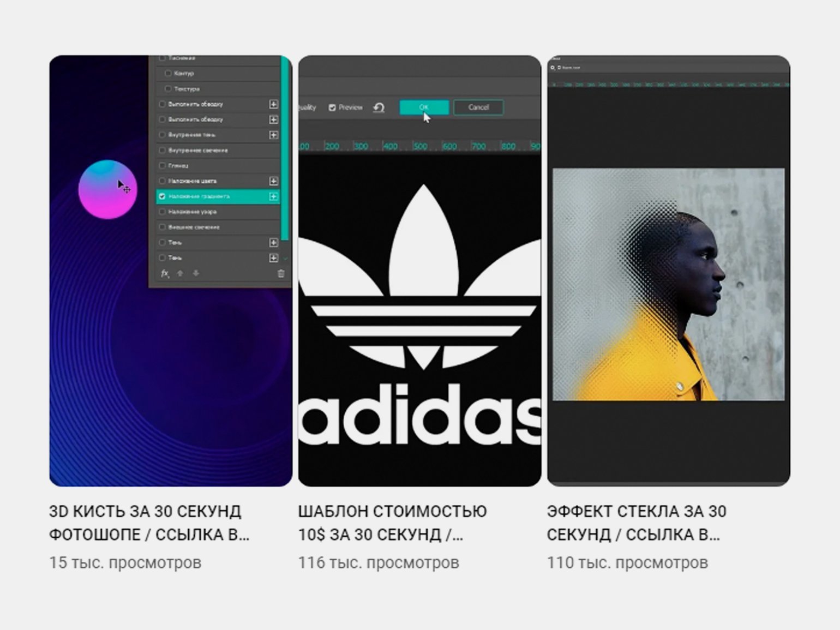Confirm with the teal OK button
Viewport: 840px width, 630px height.
[x=424, y=107]
